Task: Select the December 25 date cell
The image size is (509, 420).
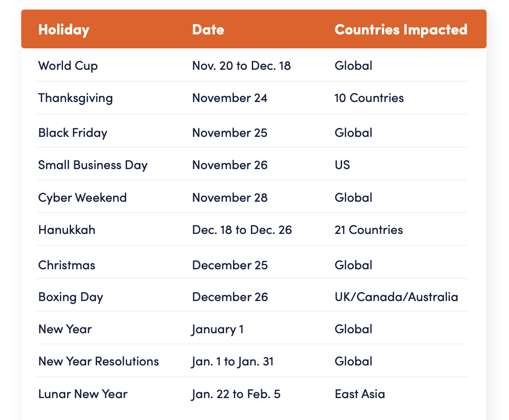Action: (x=230, y=265)
